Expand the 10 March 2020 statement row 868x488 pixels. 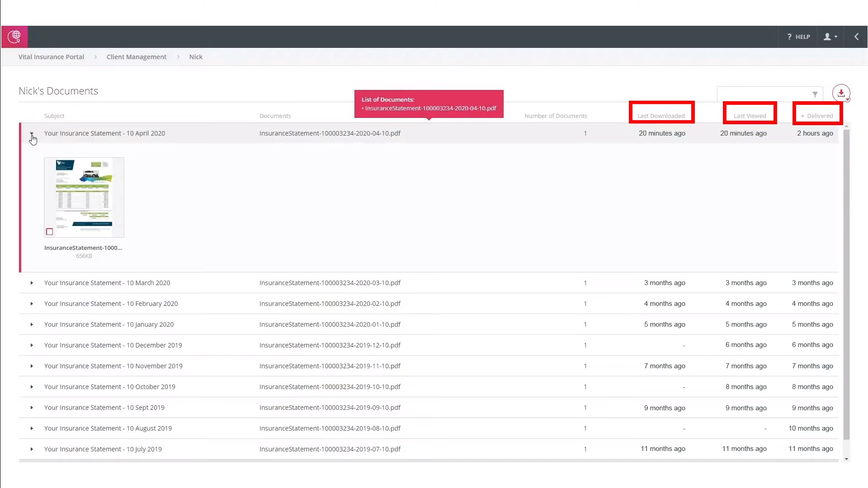(32, 283)
